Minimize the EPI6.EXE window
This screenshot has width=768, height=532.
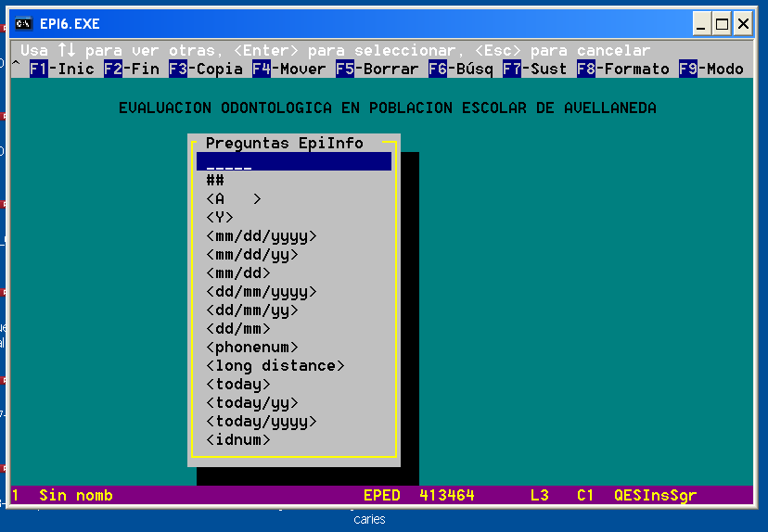(x=701, y=23)
